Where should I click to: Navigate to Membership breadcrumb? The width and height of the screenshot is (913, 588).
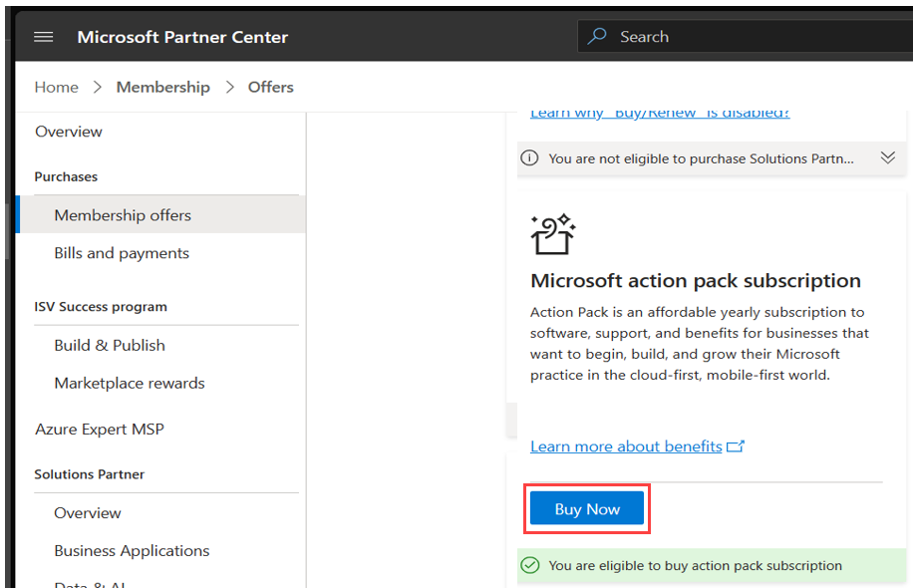tap(163, 87)
